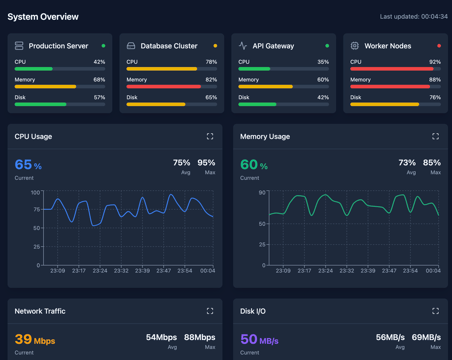Click the green status dot on Production Server

(103, 46)
